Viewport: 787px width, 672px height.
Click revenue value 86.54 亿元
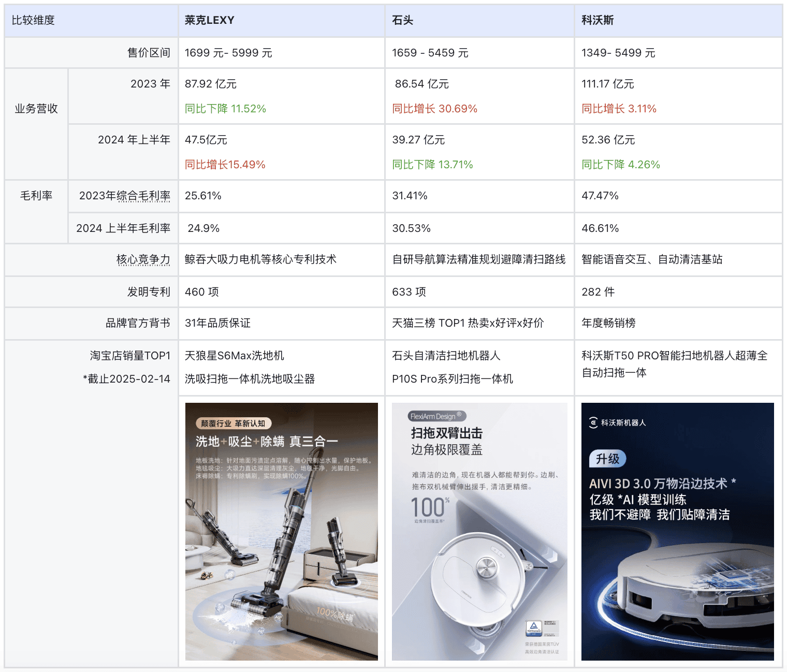(422, 84)
